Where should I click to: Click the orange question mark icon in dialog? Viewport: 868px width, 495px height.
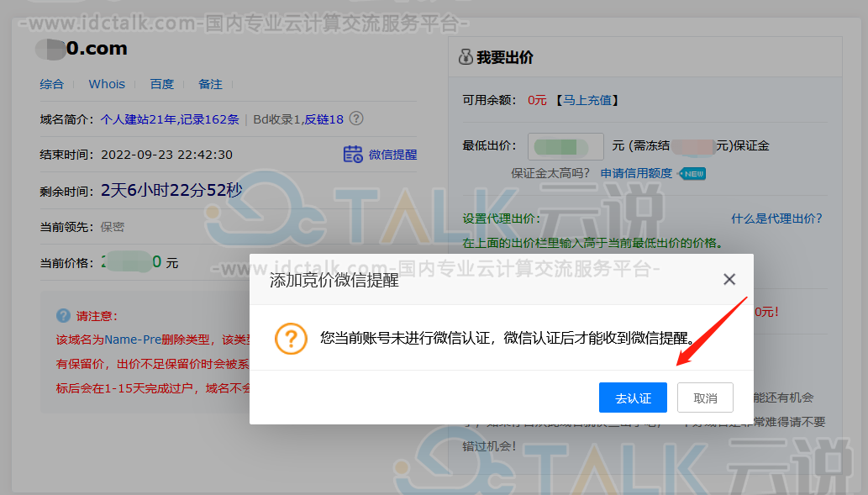291,339
